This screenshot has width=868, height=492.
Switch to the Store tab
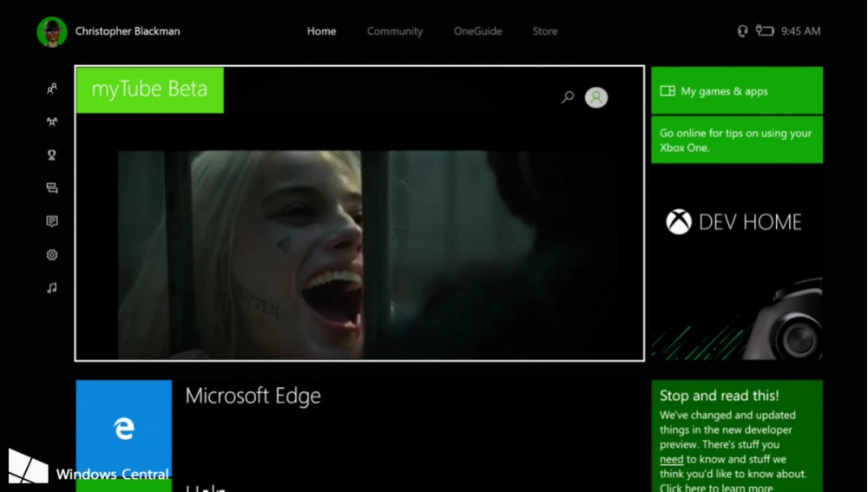[x=545, y=31]
